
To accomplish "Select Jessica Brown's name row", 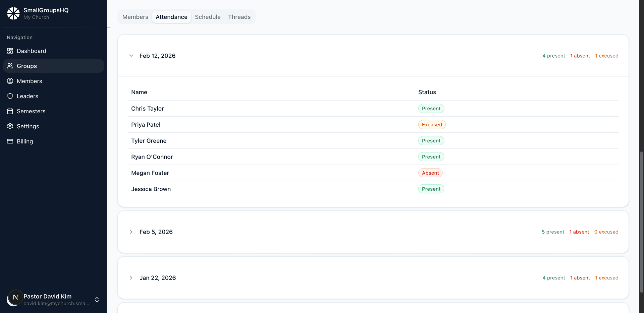I will 151,189.
